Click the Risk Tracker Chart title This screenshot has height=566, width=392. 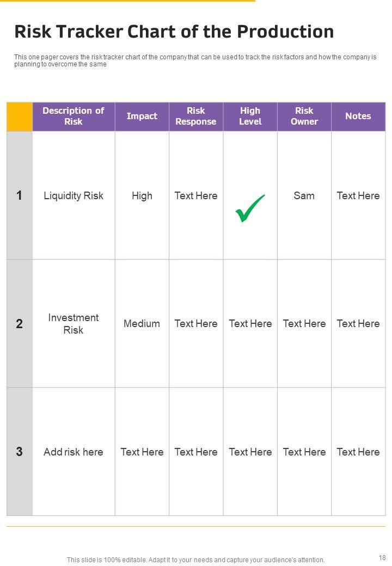pos(174,32)
